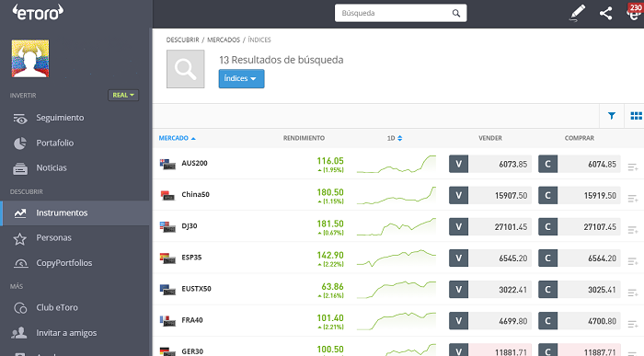Viewport: 644px width, 356px height.
Task: Buy China50 at 15919.50
Action: point(579,195)
